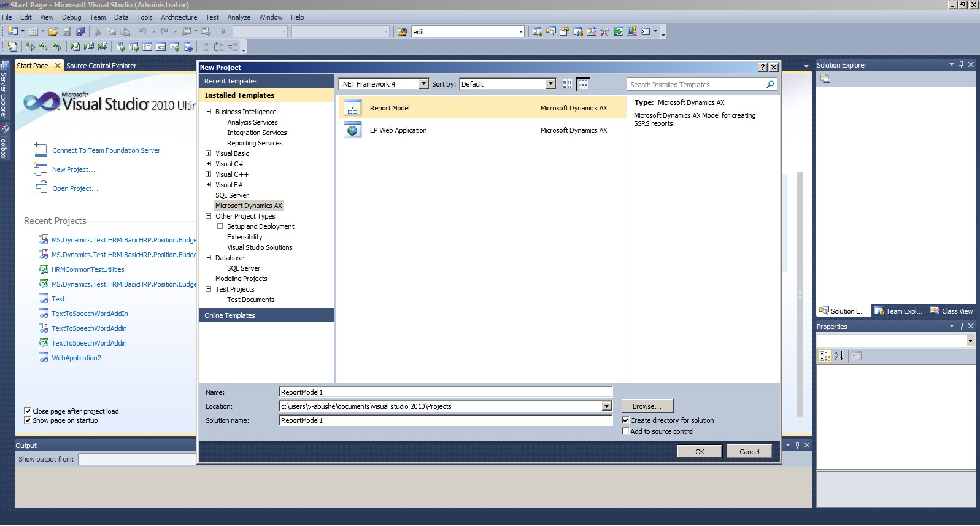Open the .NET Framework 4 dropdown
980x526 pixels.
tap(423, 84)
